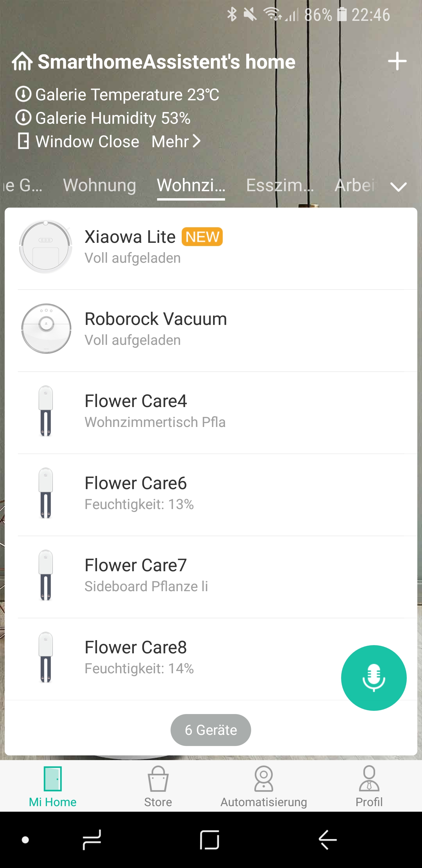
Task: Tap the 6 Geräte count pill
Action: click(211, 730)
